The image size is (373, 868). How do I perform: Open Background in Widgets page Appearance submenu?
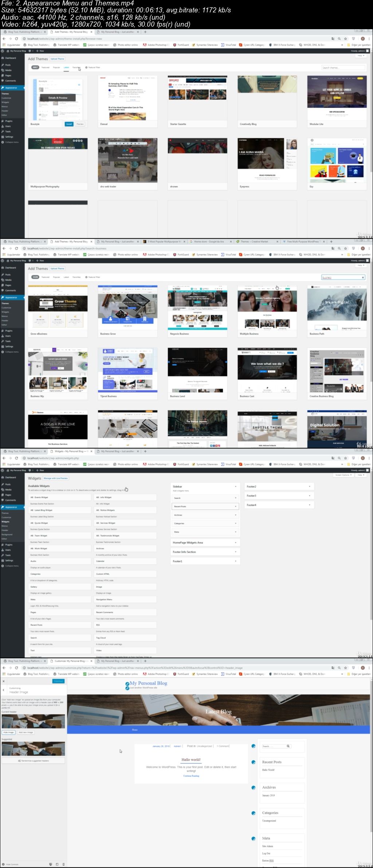tap(7, 534)
